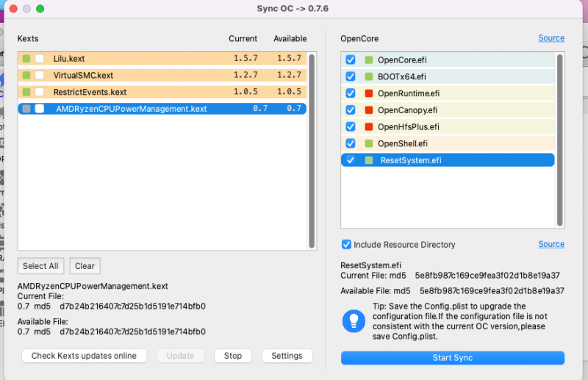This screenshot has height=380, width=588.
Task: Click the Select All button
Action: pos(40,266)
